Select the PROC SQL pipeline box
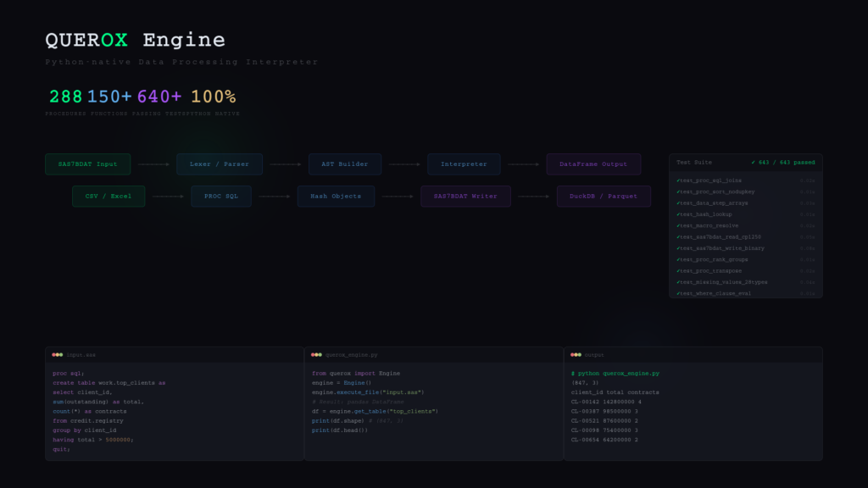 point(221,197)
